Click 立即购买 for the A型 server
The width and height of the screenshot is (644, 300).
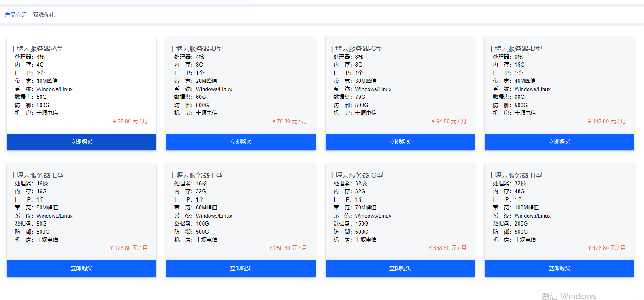[x=81, y=142]
